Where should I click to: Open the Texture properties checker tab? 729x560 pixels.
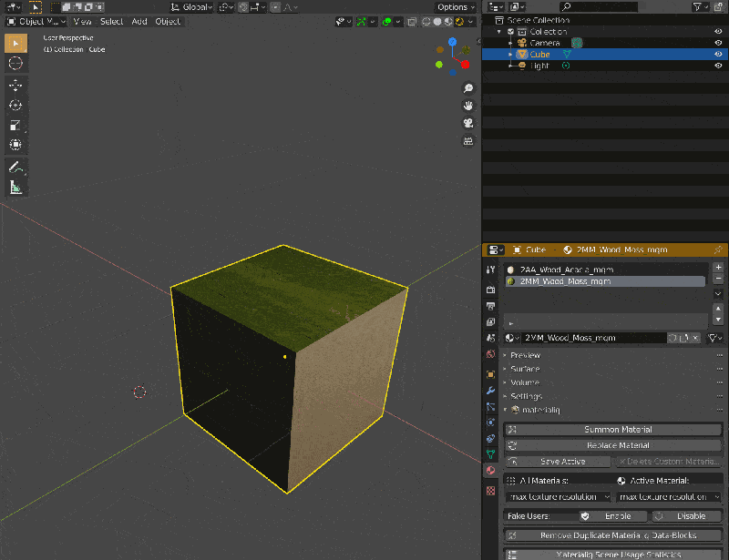490,491
